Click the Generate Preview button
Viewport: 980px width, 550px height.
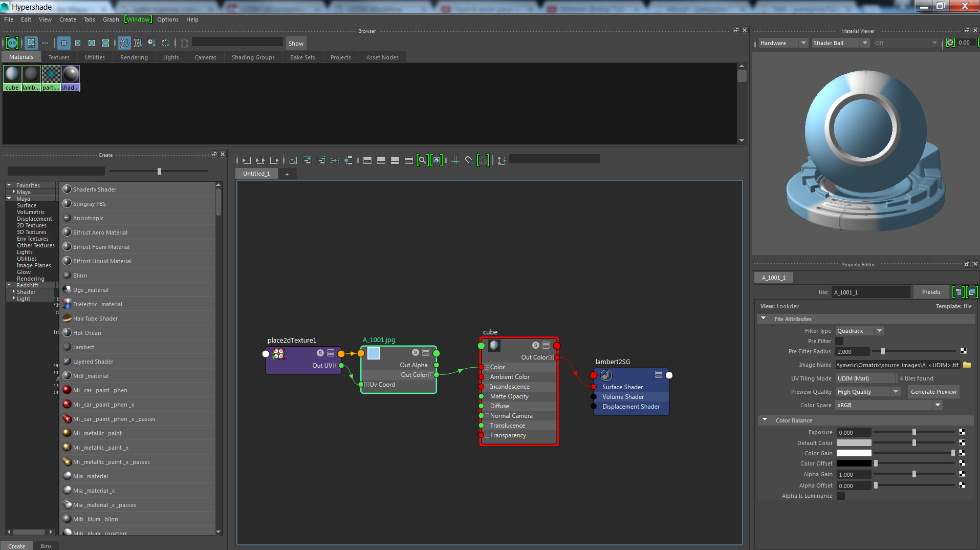pyautogui.click(x=933, y=392)
